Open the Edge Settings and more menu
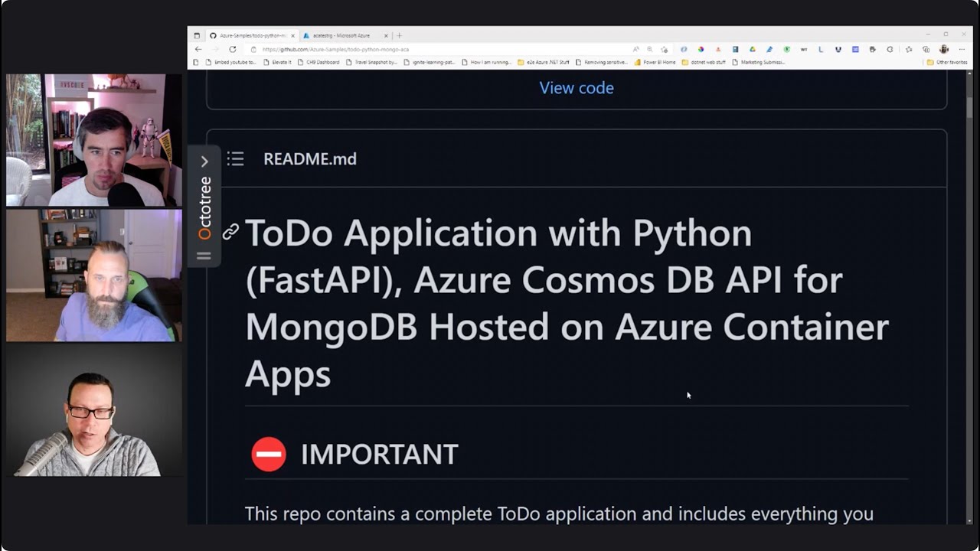Screen dimensions: 980x551 pos(962,49)
